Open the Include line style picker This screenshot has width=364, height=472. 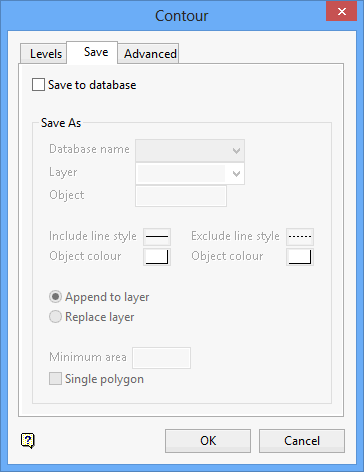coord(157,237)
